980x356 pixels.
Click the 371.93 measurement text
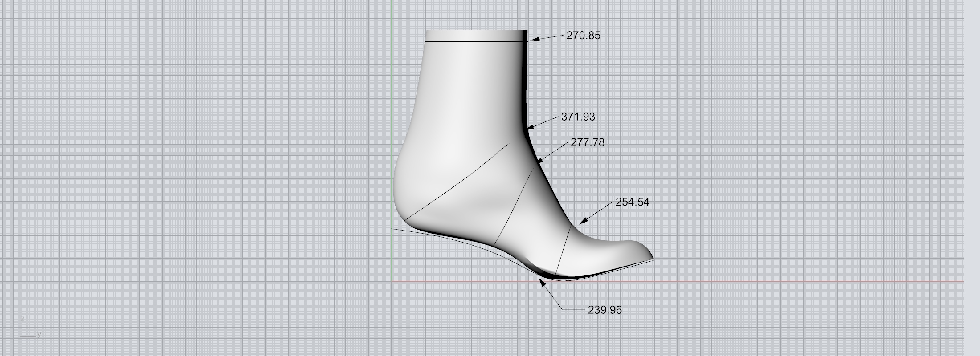[578, 117]
